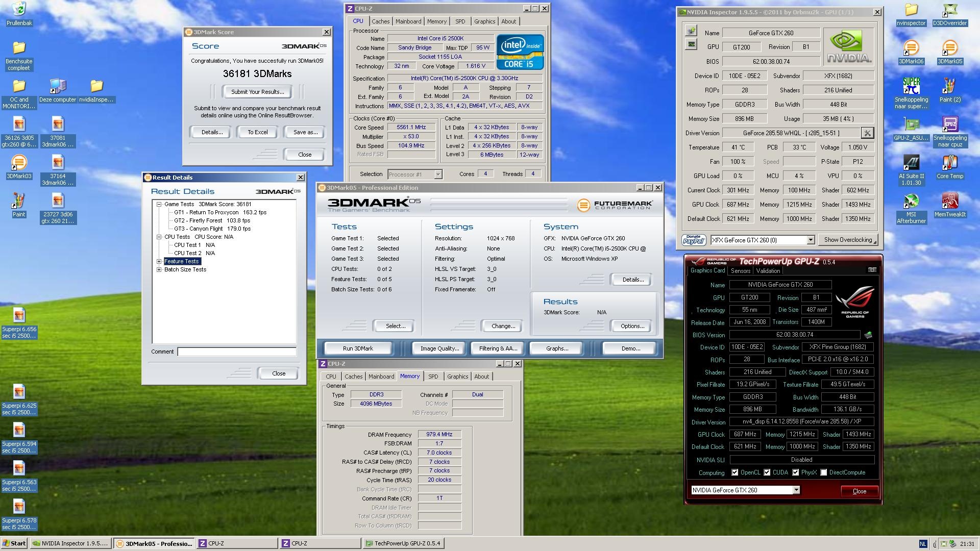Image resolution: width=980 pixels, height=551 pixels.
Task: Toggle the PhysX computing checkbox
Action: pos(795,472)
